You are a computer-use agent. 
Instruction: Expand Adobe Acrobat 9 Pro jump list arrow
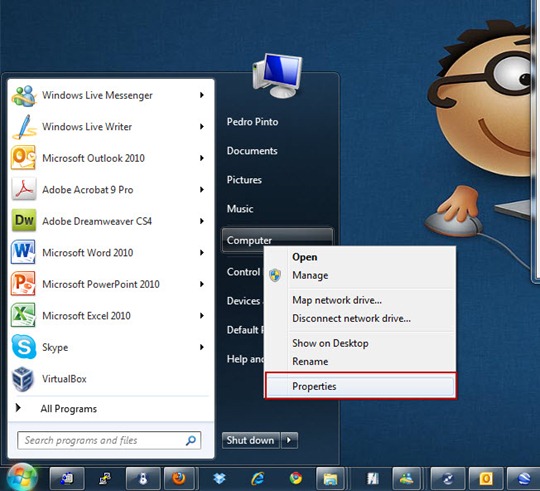(202, 189)
